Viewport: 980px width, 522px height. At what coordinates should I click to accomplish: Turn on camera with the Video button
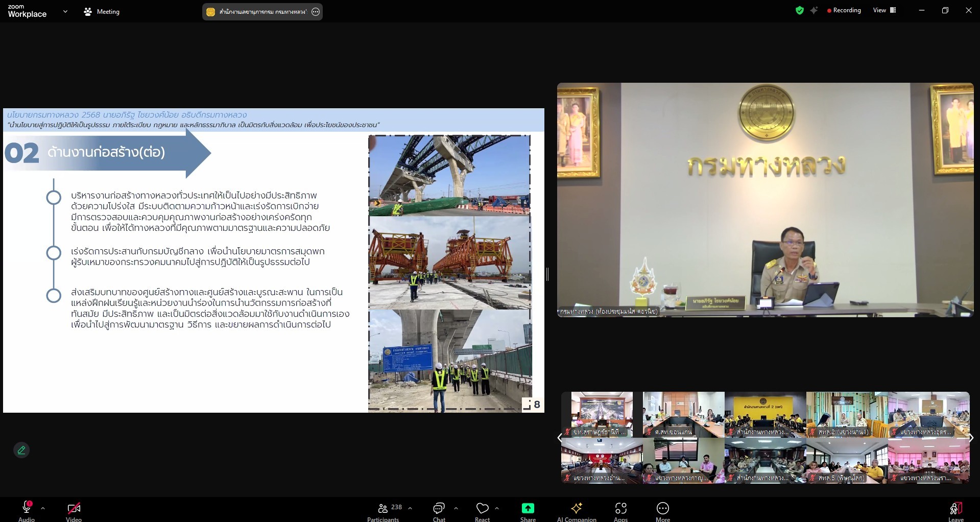click(74, 510)
